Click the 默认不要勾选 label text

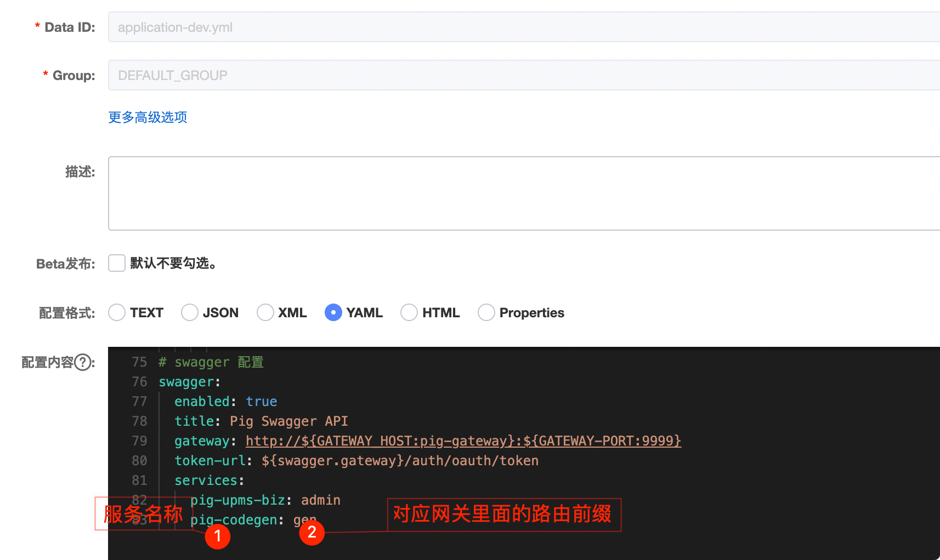(173, 264)
